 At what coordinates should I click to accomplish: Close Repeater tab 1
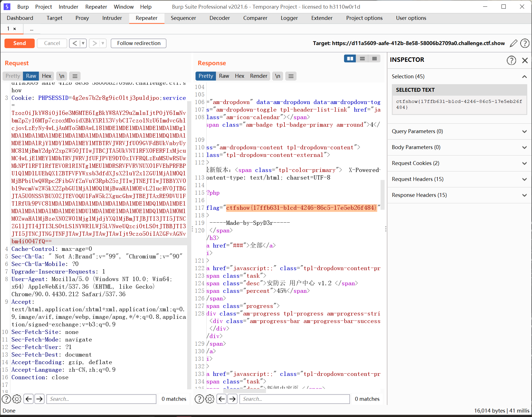pos(15,29)
